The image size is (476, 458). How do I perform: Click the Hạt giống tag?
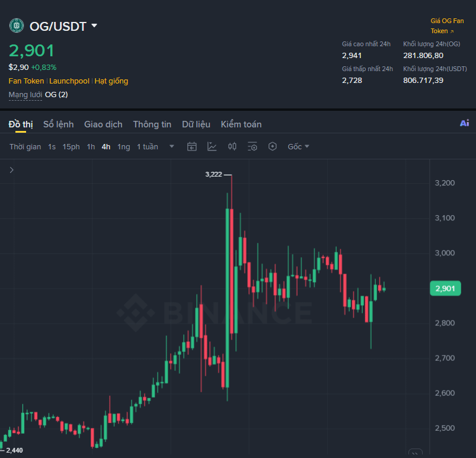coord(111,81)
